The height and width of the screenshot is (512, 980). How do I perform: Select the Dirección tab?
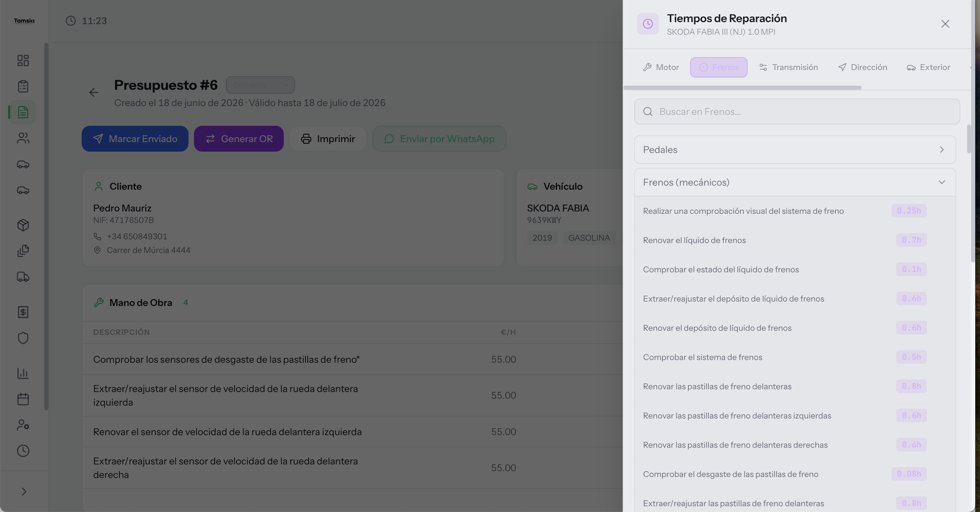(x=863, y=67)
